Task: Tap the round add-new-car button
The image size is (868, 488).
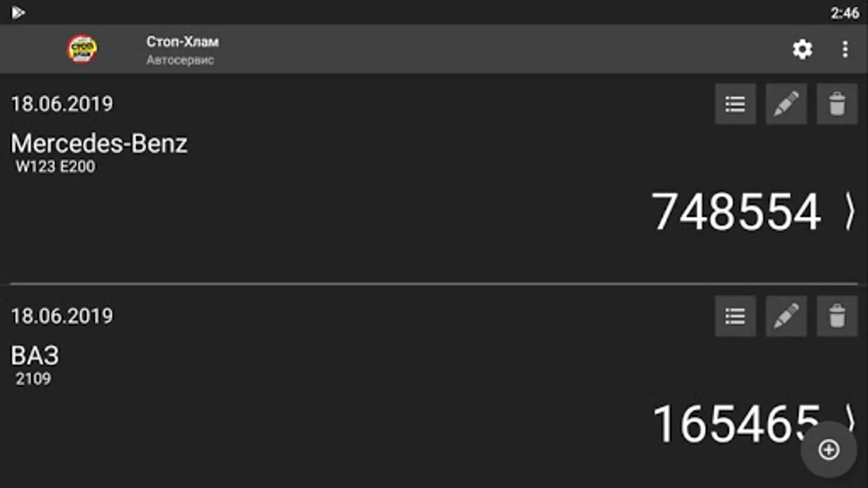Action: point(828,450)
